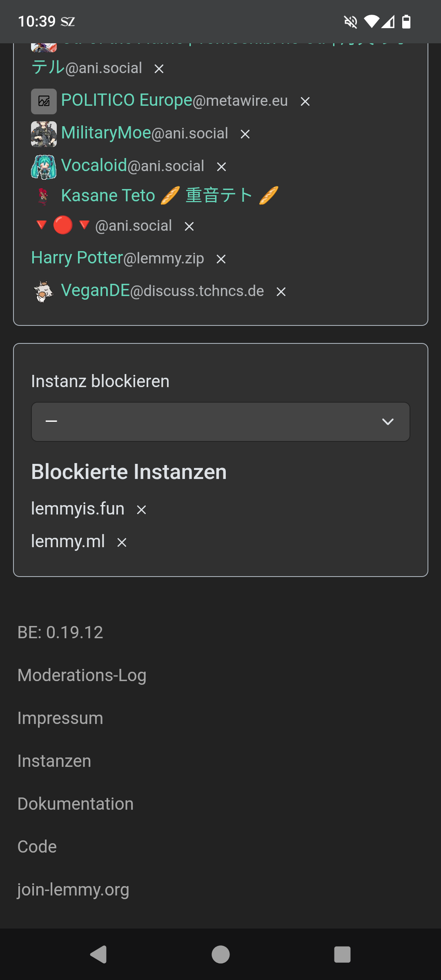Unblock the Kasane Teto community via X
This screenshot has height=980, width=441.
189,226
